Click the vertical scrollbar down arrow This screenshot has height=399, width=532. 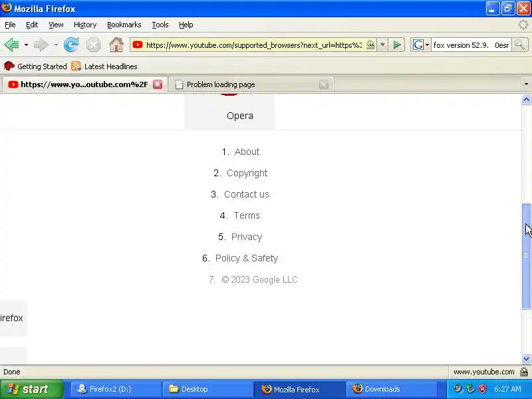(x=526, y=358)
